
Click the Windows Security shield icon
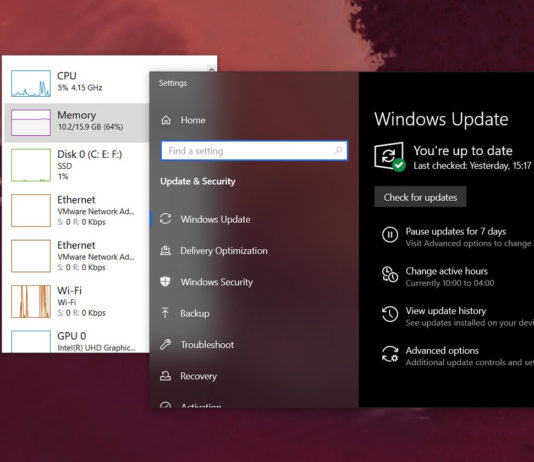coord(165,282)
